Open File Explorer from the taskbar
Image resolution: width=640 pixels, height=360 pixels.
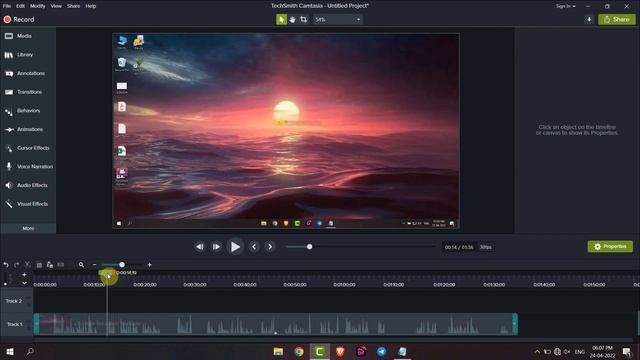click(278, 351)
